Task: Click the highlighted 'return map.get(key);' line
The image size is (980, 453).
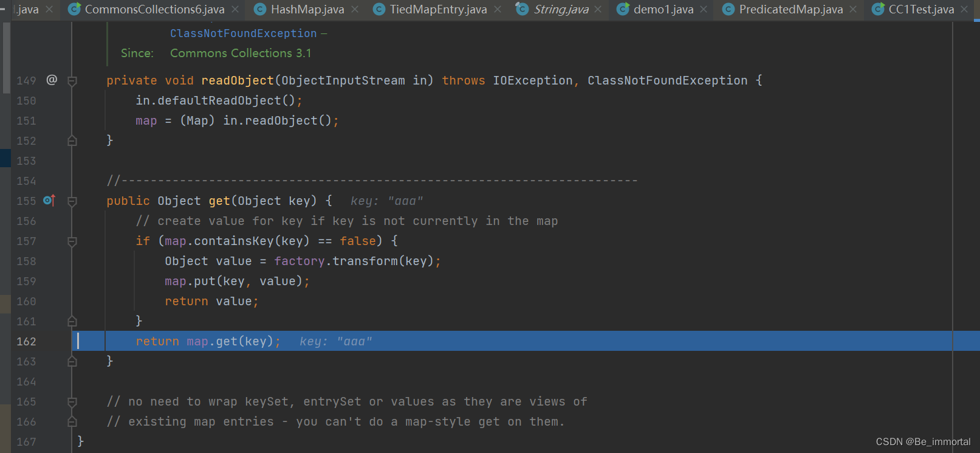Action: click(x=208, y=341)
